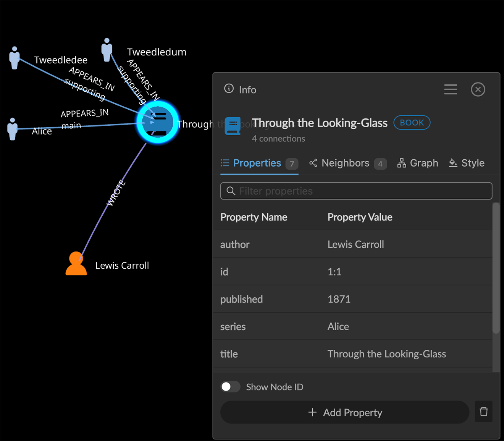Screen dimensions: 504x441
Task: Click the Property Name column header
Action: click(254, 217)
